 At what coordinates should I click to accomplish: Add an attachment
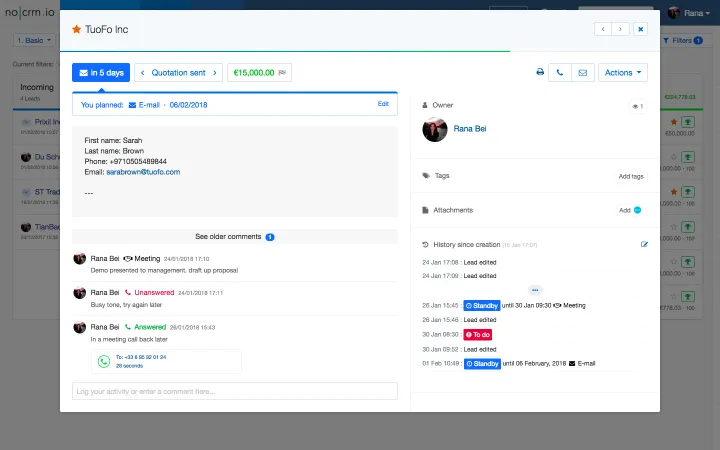pyautogui.click(x=630, y=210)
